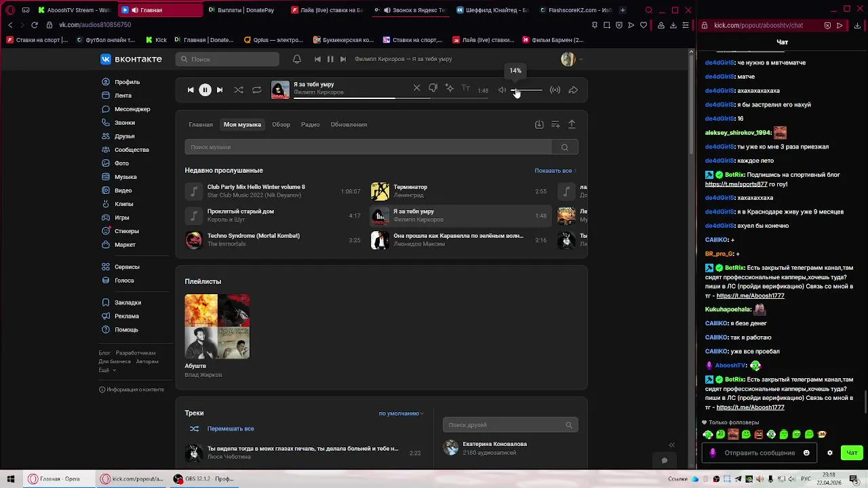Screen dimensions: 868x488
Task: Open Закладки in VK sidebar
Action: click(127, 302)
